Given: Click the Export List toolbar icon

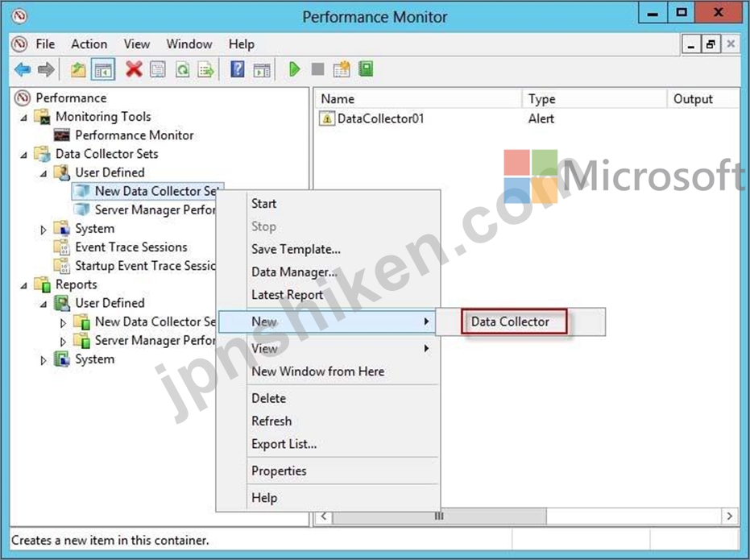Looking at the screenshot, I should 206,70.
